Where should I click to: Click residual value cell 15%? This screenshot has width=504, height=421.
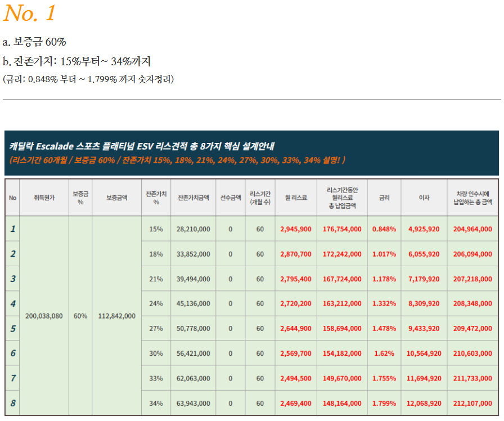(156, 229)
